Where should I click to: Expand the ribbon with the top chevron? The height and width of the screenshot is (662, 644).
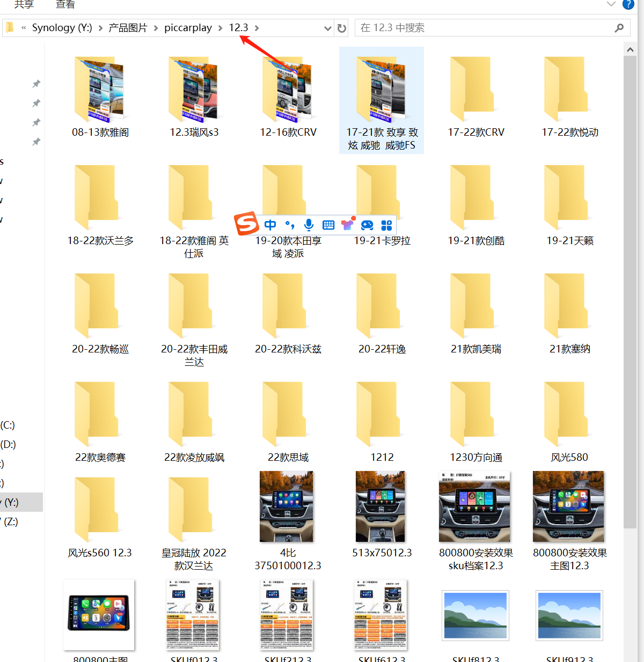click(611, 4)
